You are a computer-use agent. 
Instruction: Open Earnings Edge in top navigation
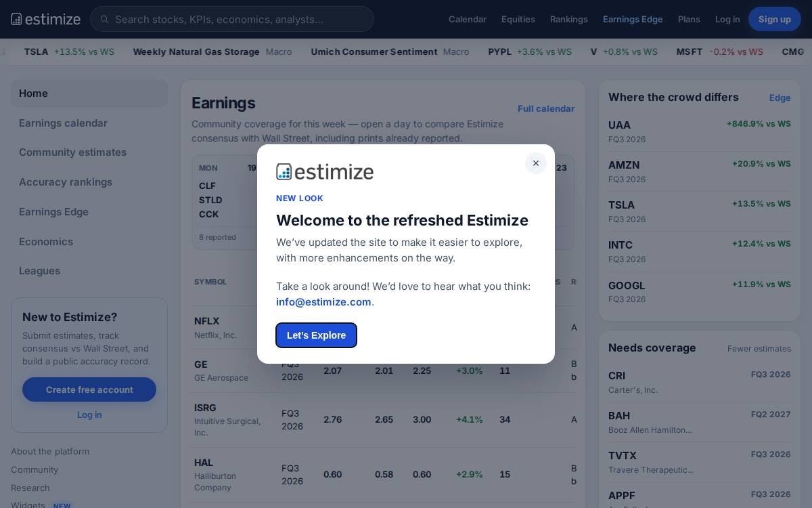tap(633, 19)
